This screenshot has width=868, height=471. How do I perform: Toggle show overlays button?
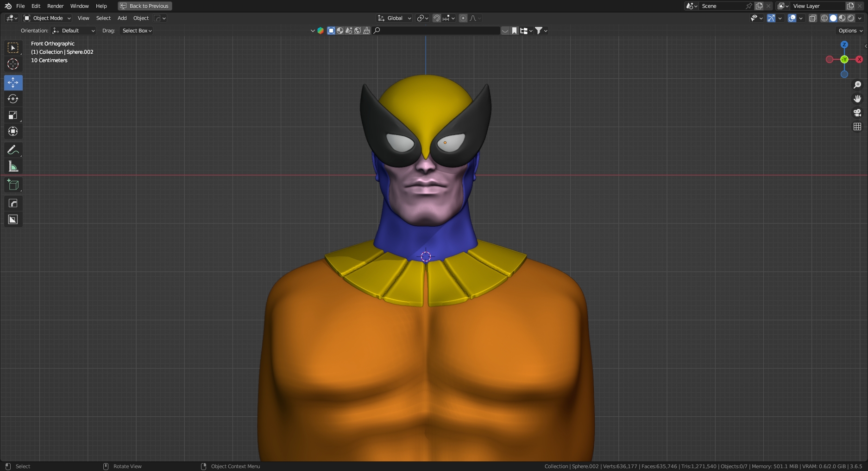[792, 18]
